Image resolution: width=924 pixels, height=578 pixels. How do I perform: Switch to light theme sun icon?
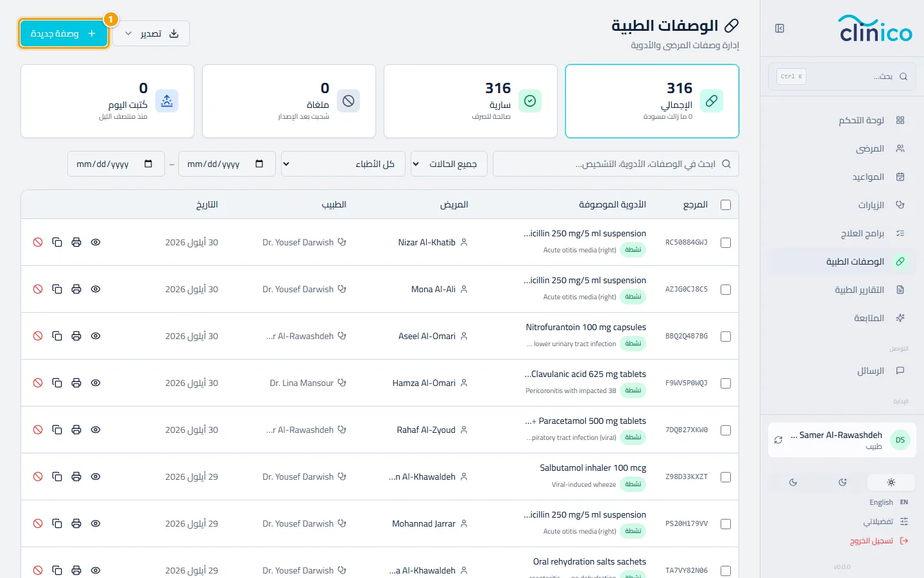891,482
